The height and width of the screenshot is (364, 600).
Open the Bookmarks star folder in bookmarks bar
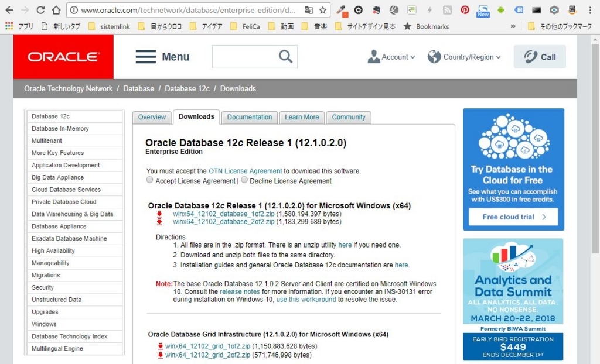[427, 26]
